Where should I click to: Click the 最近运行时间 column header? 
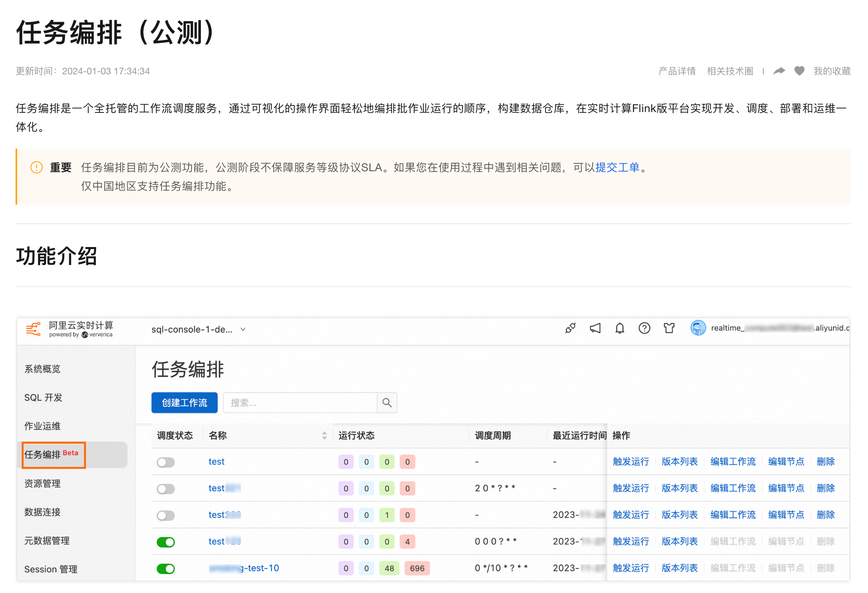tap(580, 435)
